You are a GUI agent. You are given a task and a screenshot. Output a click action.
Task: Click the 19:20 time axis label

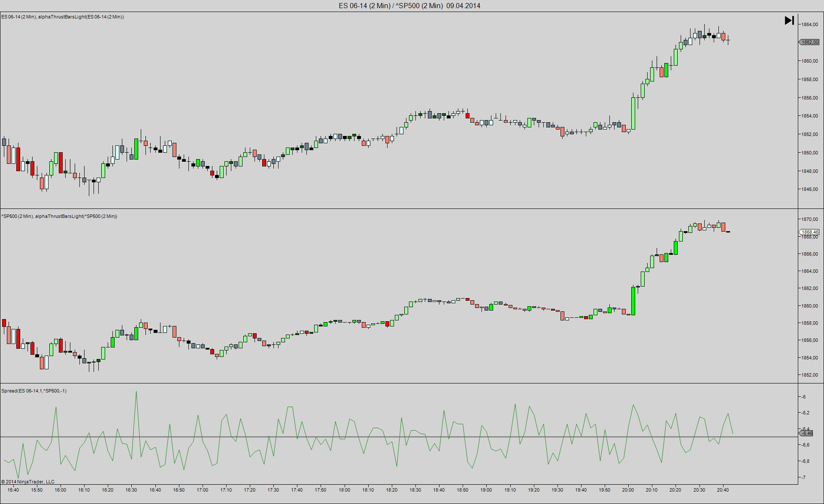pos(534,490)
